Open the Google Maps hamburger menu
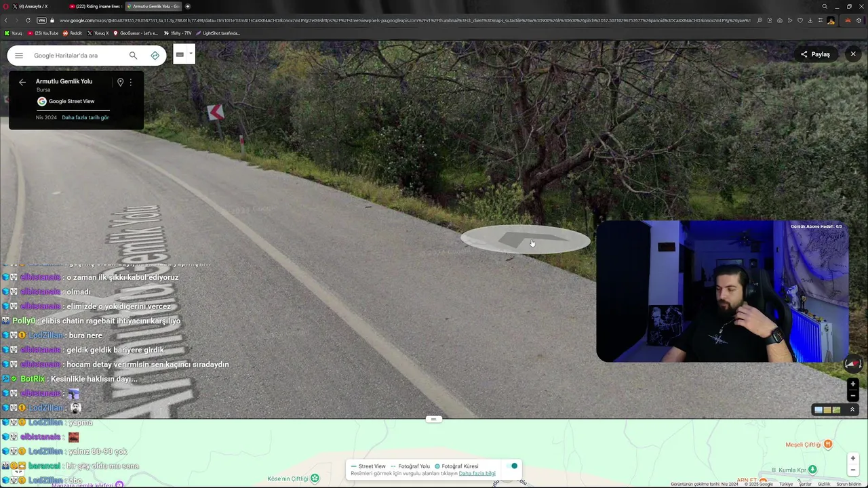The height and width of the screenshot is (488, 868). pos(19,56)
